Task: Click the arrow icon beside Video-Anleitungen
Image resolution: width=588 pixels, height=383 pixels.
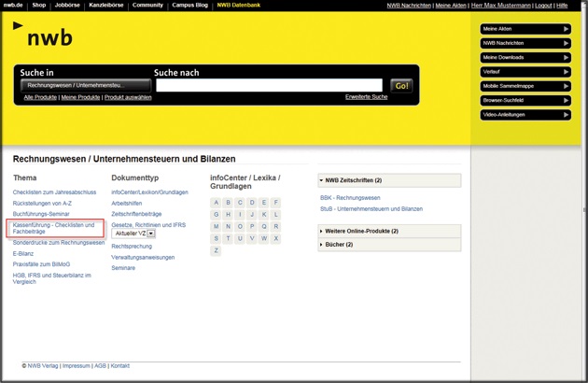Action: pyautogui.click(x=566, y=115)
